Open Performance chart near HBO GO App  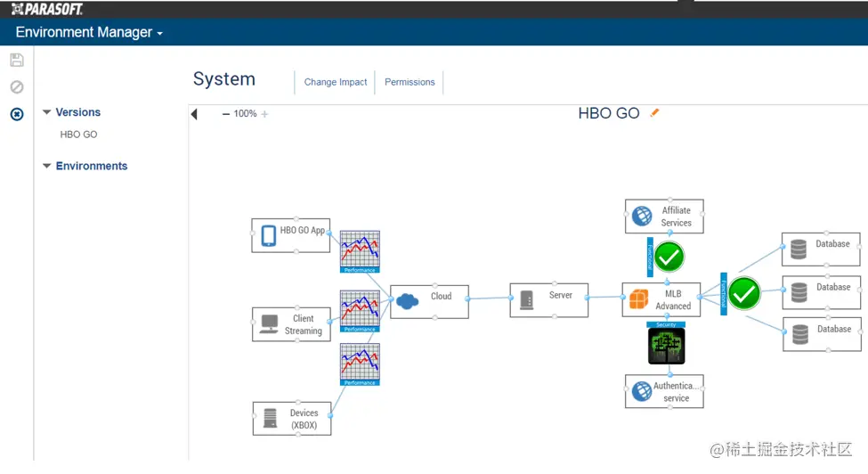(x=360, y=252)
